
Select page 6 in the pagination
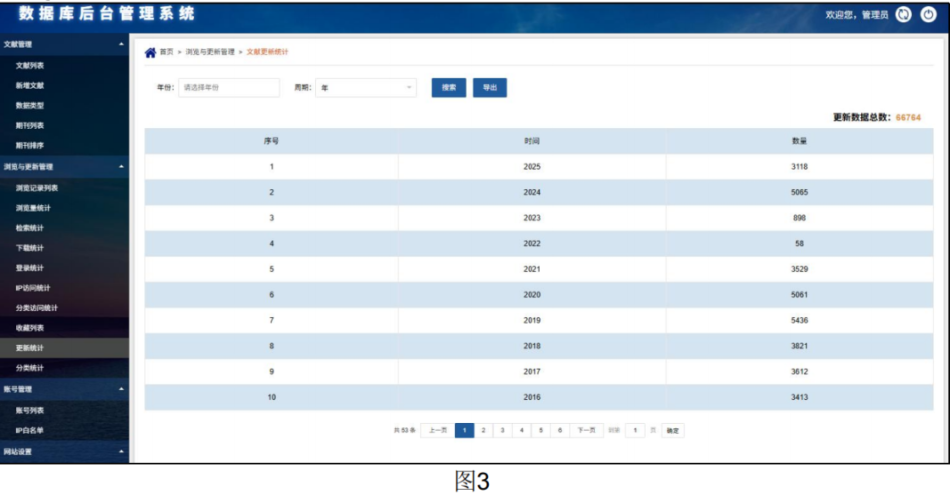point(560,430)
